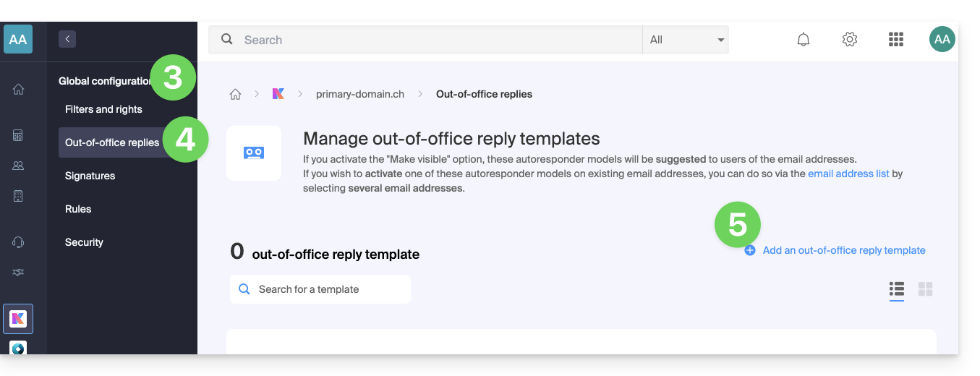Open primary-domain.ch in the breadcrumb
The image size is (980, 376).
pyautogui.click(x=360, y=94)
